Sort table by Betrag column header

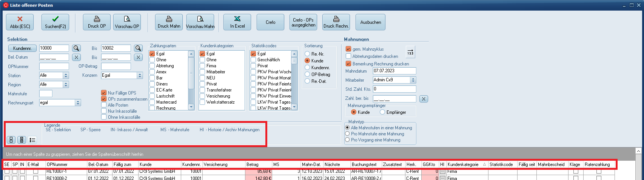pos(258,164)
